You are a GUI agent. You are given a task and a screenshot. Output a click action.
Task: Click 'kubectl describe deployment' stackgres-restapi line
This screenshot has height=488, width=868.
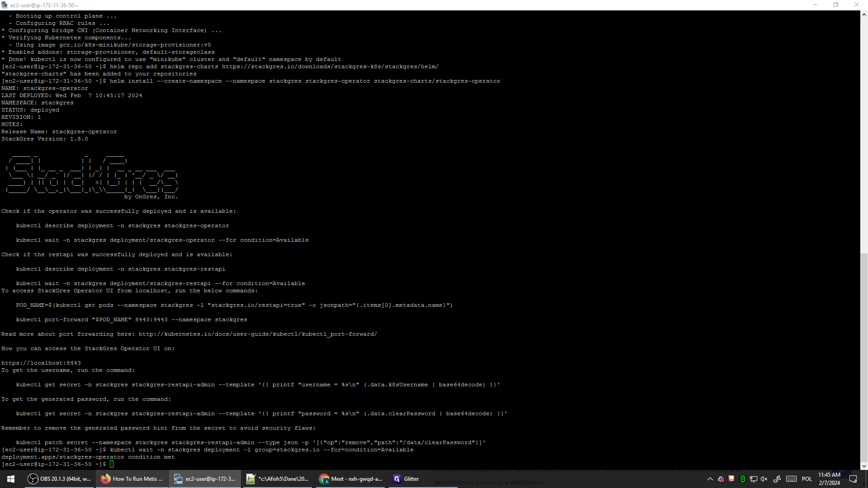[x=121, y=269]
